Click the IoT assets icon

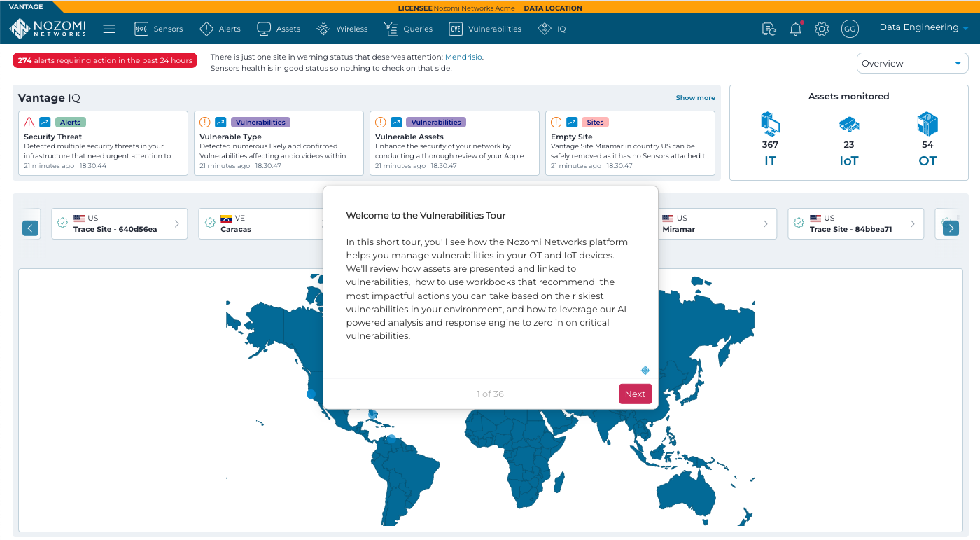849,125
